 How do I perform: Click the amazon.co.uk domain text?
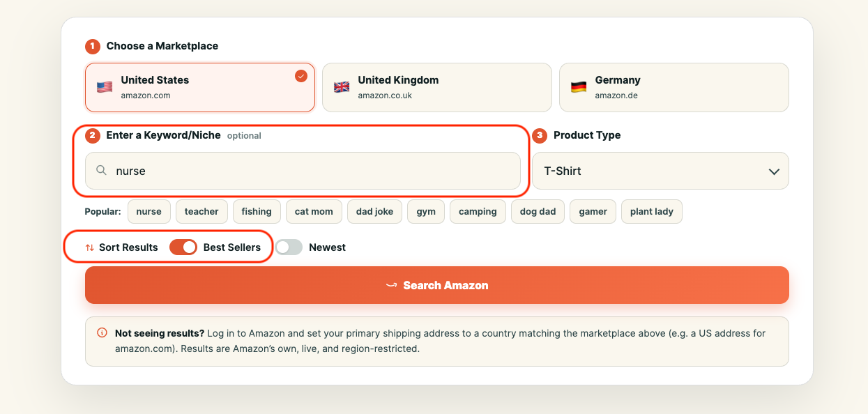tap(385, 95)
